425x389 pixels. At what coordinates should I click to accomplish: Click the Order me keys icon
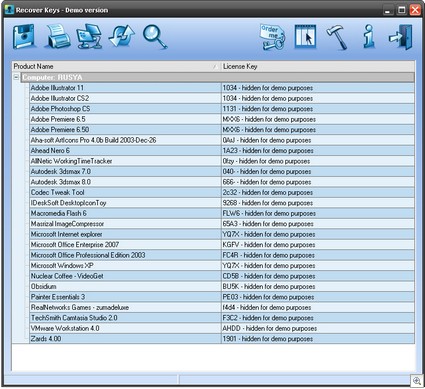pos(272,37)
